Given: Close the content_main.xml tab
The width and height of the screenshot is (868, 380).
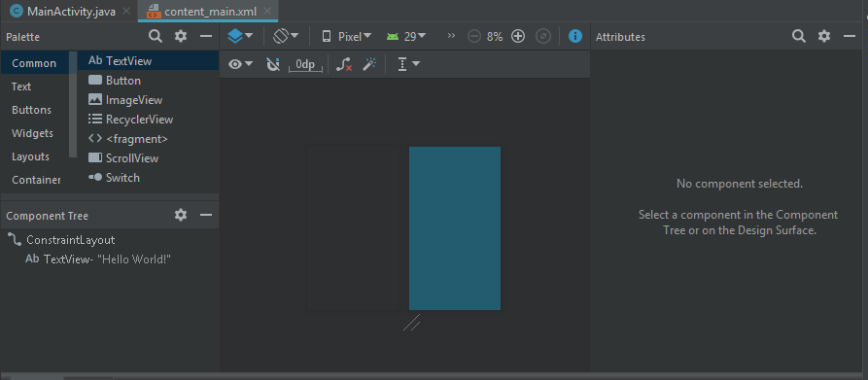Looking at the screenshot, I should pos(268,11).
